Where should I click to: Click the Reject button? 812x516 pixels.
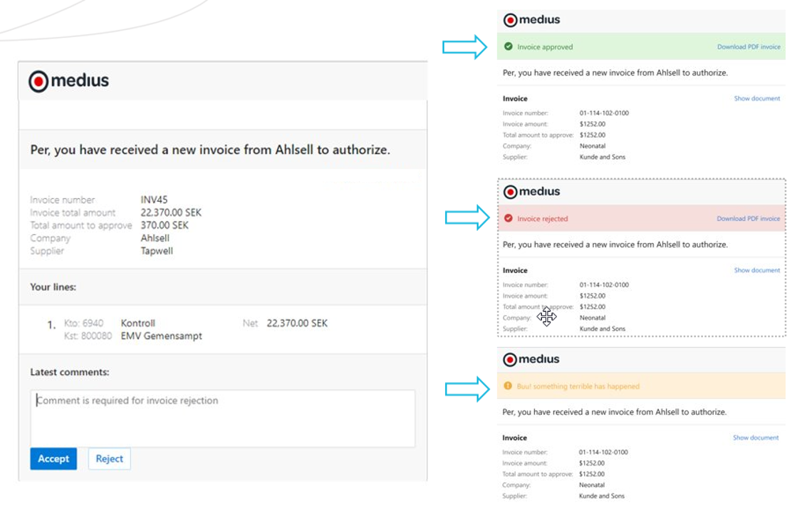point(109,458)
